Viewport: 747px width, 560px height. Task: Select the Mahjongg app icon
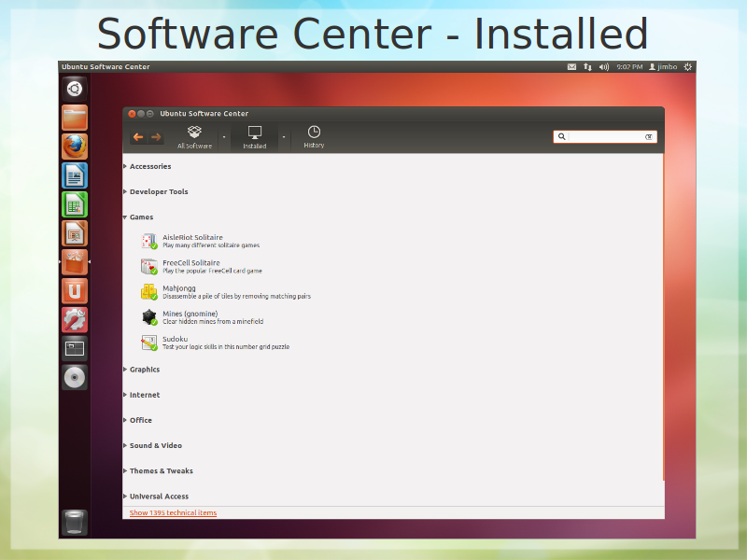pos(149,291)
